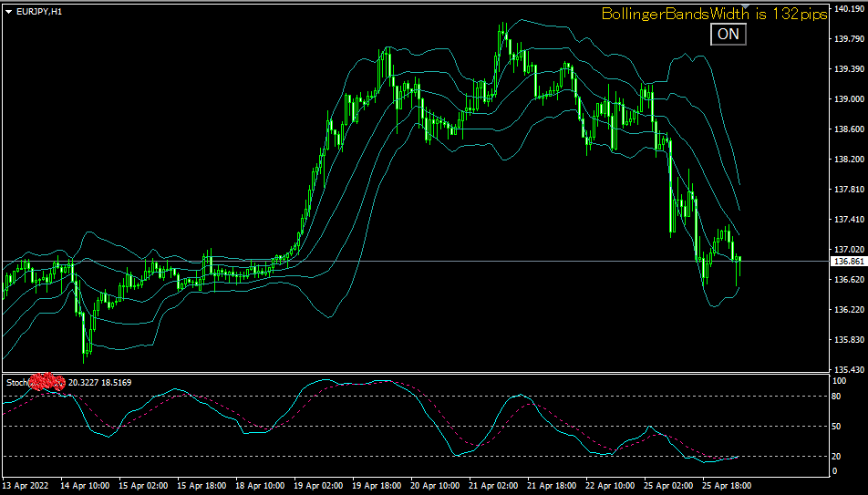868x495 pixels.
Task: Click the stochastic 0 level label
Action: 835,471
